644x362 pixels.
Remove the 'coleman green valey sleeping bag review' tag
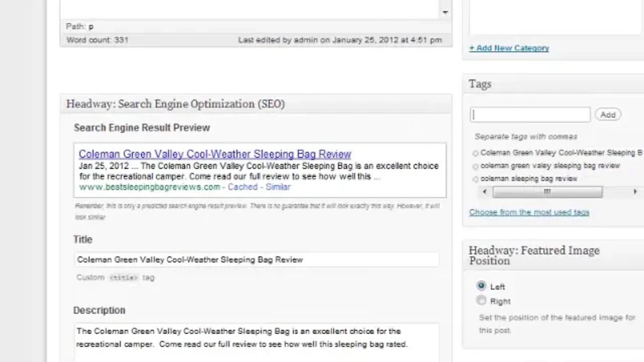coord(475,166)
